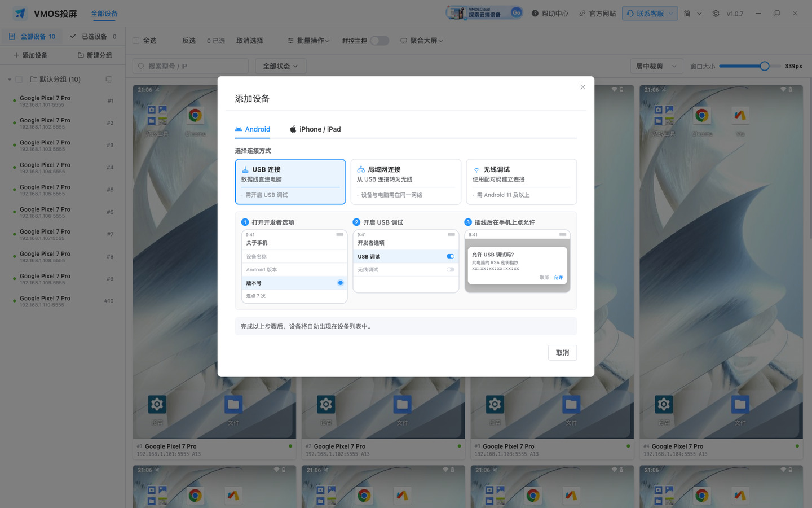Click the 搜索型号 / IP search field
The width and height of the screenshot is (812, 508).
190,66
